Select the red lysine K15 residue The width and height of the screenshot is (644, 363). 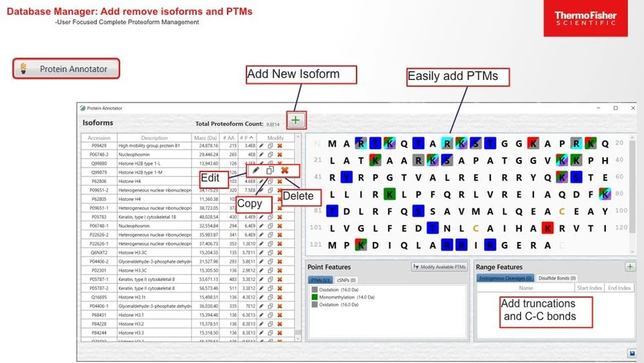pyautogui.click(x=533, y=144)
